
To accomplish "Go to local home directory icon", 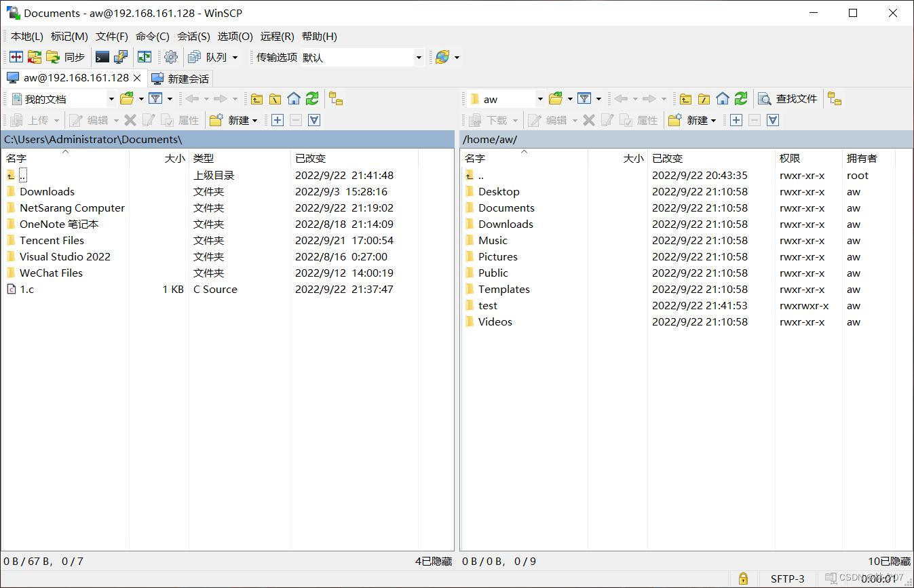I will [x=294, y=99].
